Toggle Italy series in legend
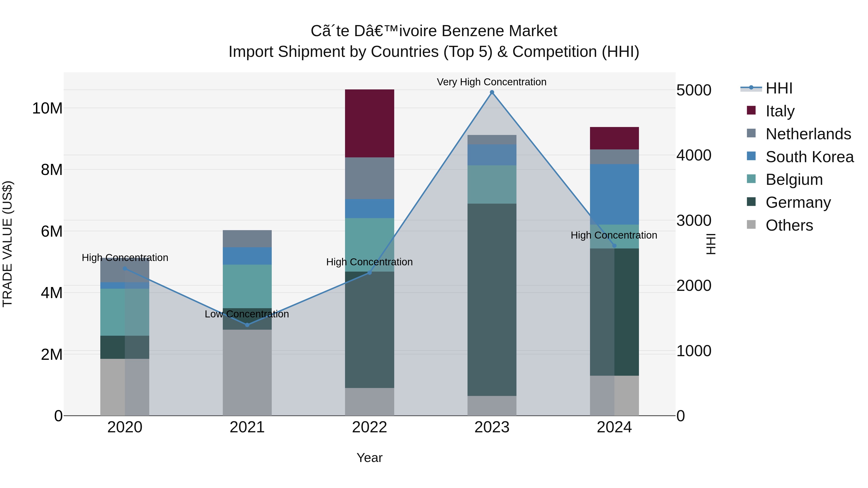Image resolution: width=868 pixels, height=488 pixels. pyautogui.click(x=771, y=111)
